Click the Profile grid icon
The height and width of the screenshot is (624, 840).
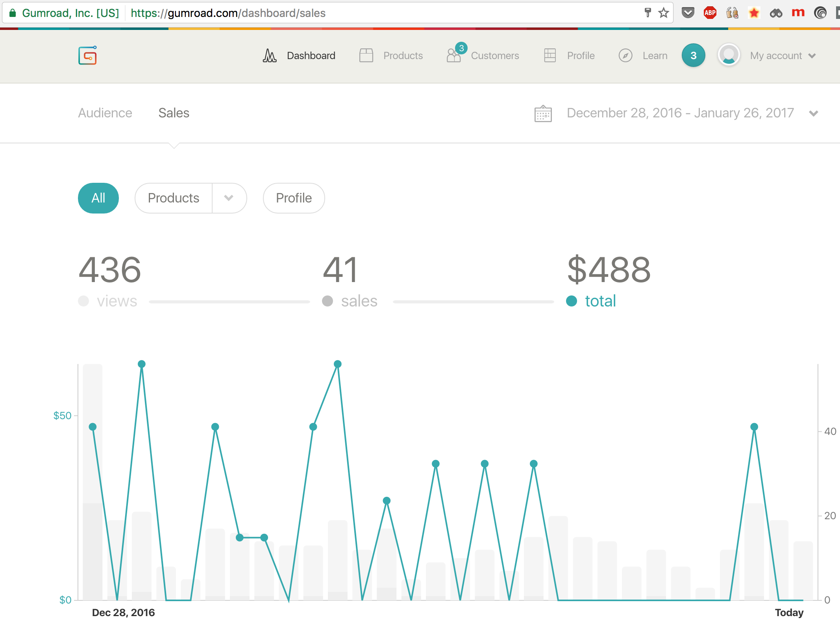550,56
